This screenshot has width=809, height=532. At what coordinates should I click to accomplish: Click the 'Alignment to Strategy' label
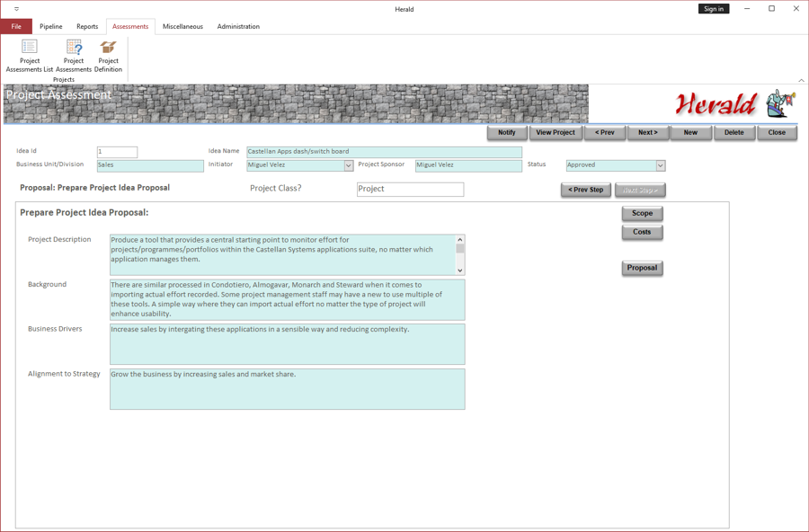click(x=64, y=374)
